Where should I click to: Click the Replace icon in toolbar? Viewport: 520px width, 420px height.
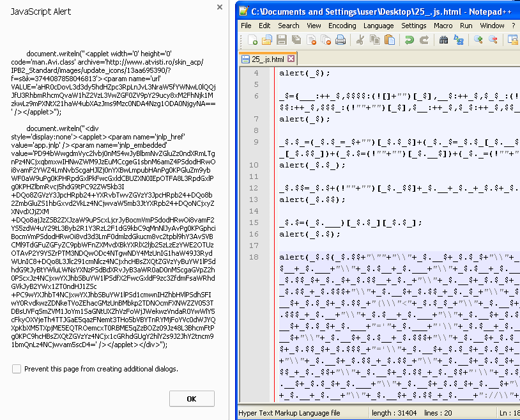point(458,40)
